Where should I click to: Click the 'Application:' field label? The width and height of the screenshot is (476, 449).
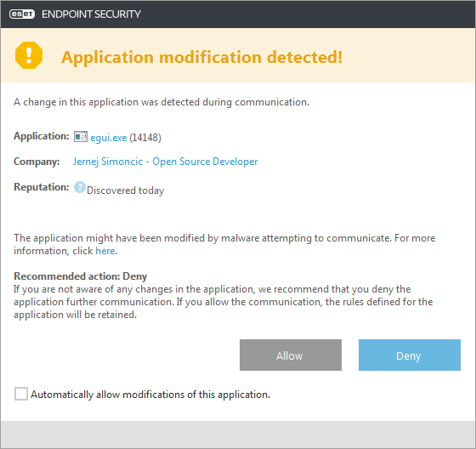pyautogui.click(x=42, y=136)
